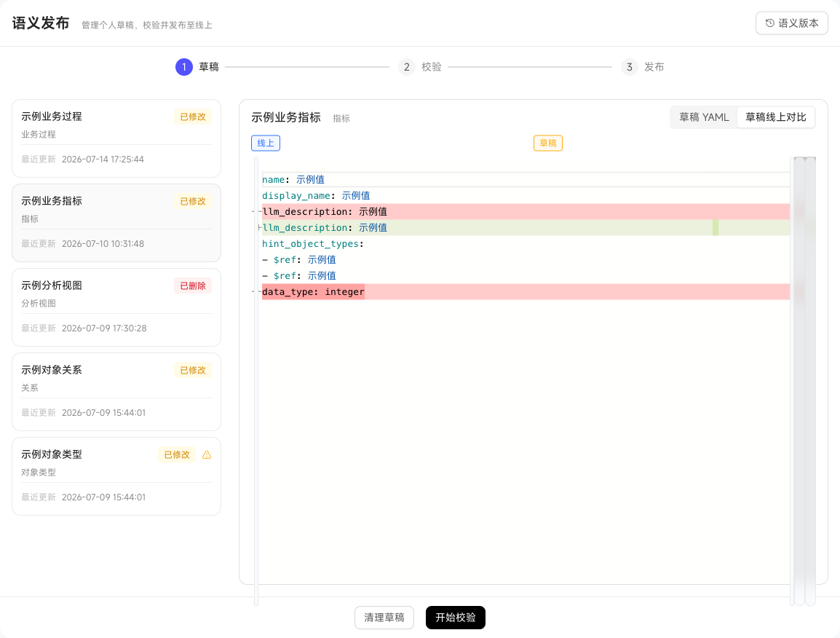Click 已修改 tag on 示例对象关系 card
The width and height of the screenshot is (840, 638).
(x=193, y=371)
